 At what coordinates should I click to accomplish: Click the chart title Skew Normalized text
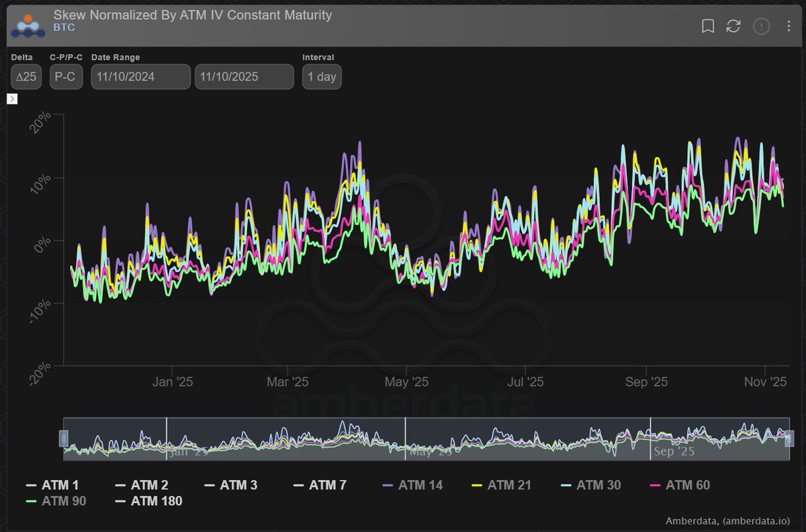pyautogui.click(x=192, y=14)
